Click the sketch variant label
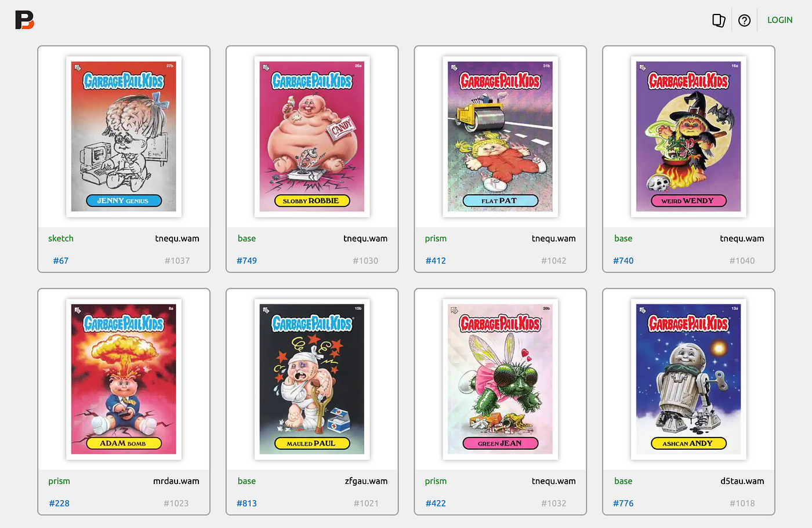The height and width of the screenshot is (528, 812). [x=61, y=238]
